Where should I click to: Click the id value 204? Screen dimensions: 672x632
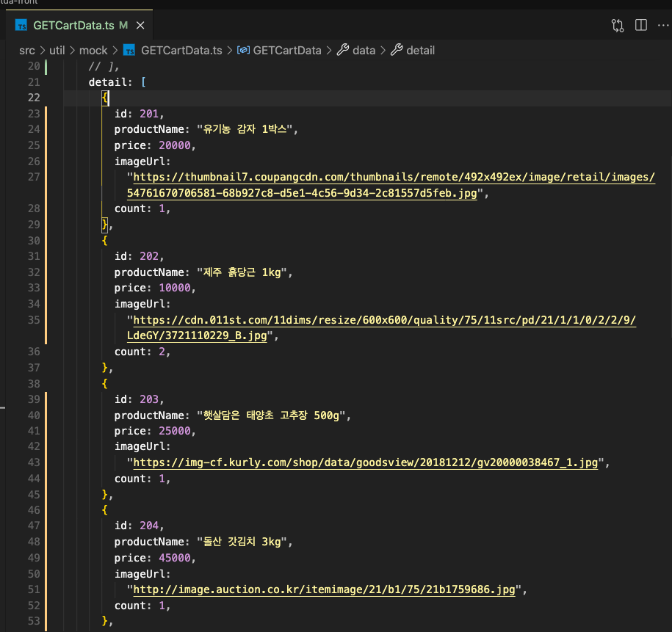149,526
